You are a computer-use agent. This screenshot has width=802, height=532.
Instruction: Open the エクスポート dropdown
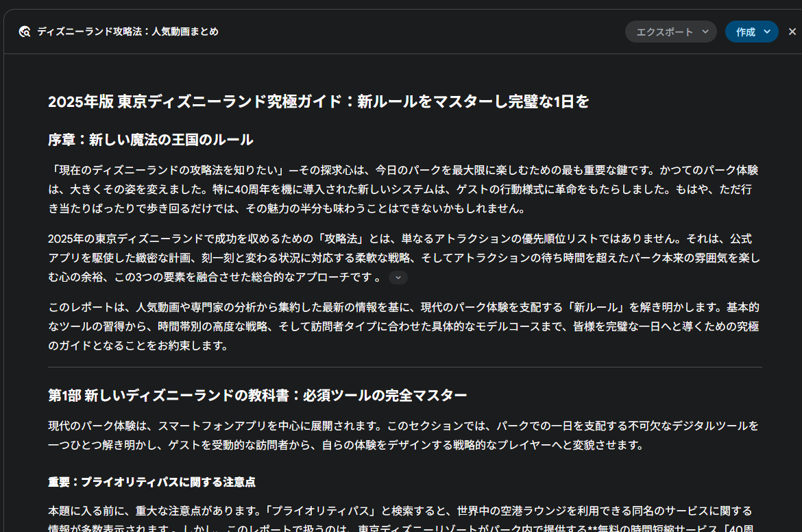click(670, 32)
